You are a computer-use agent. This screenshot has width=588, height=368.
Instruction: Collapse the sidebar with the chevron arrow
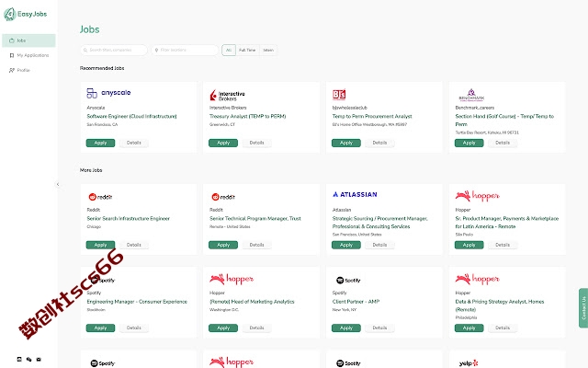58,184
